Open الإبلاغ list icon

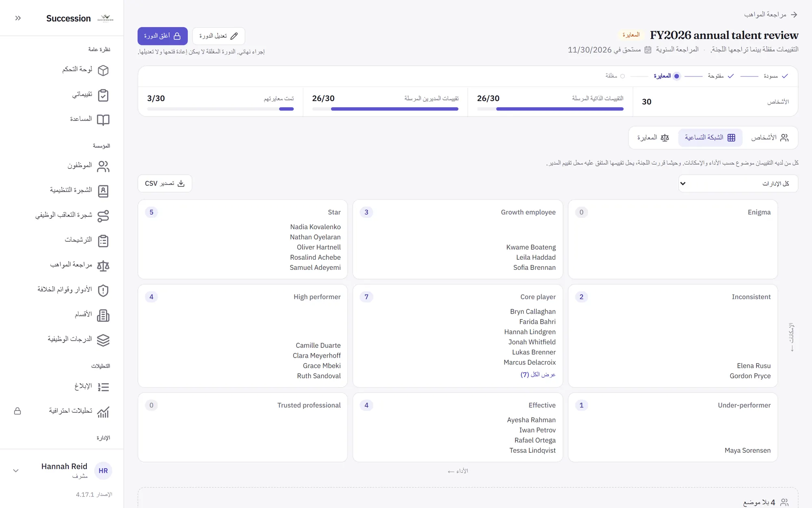[x=103, y=387]
